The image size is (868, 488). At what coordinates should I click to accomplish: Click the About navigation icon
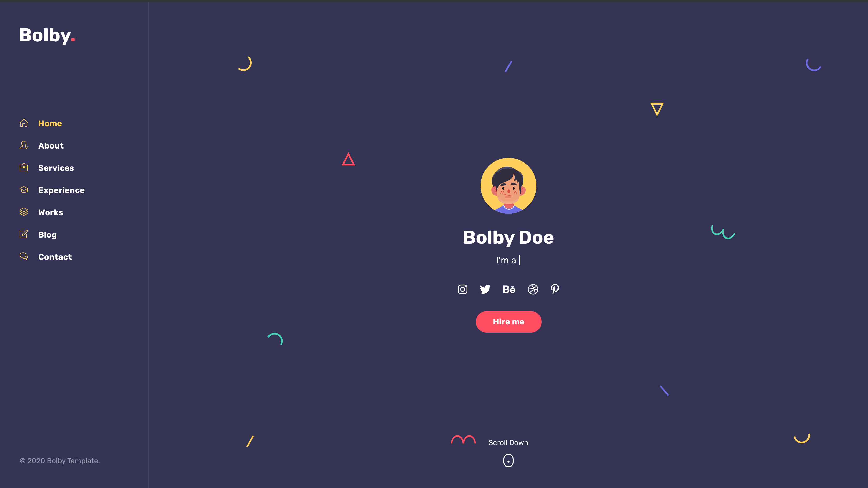pyautogui.click(x=23, y=145)
